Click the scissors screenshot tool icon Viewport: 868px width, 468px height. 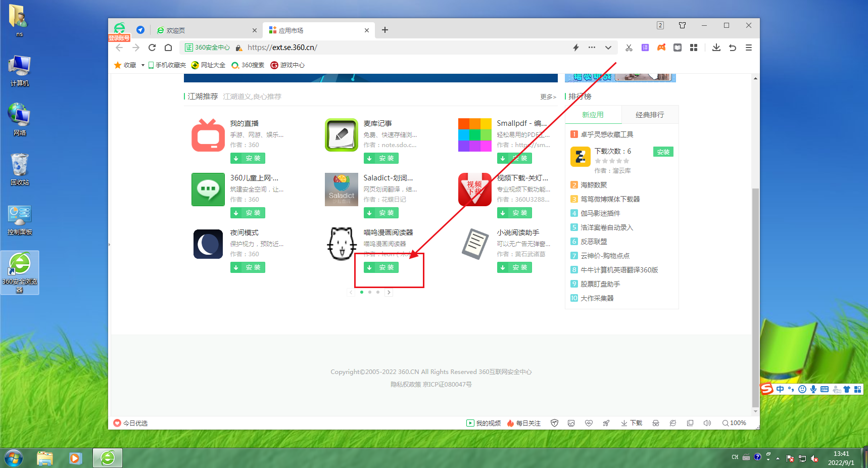[629, 48]
